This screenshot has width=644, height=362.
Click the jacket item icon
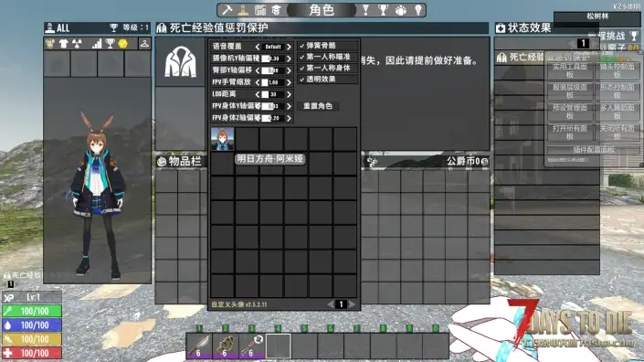pos(180,61)
